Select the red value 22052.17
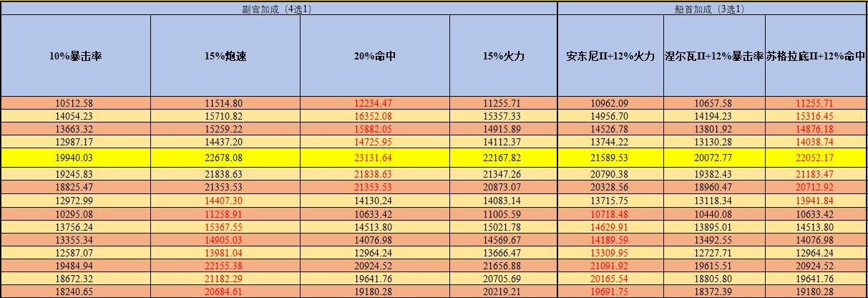The width and height of the screenshot is (868, 298). (816, 158)
